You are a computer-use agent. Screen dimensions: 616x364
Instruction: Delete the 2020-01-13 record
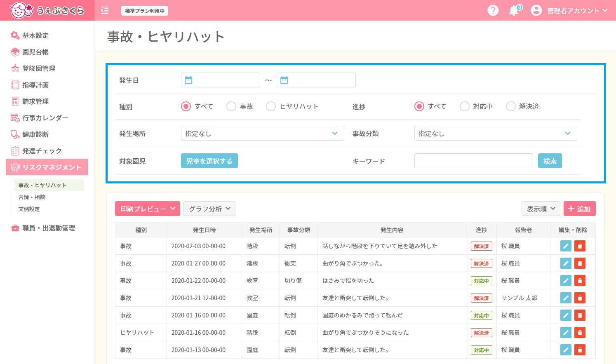(580, 350)
